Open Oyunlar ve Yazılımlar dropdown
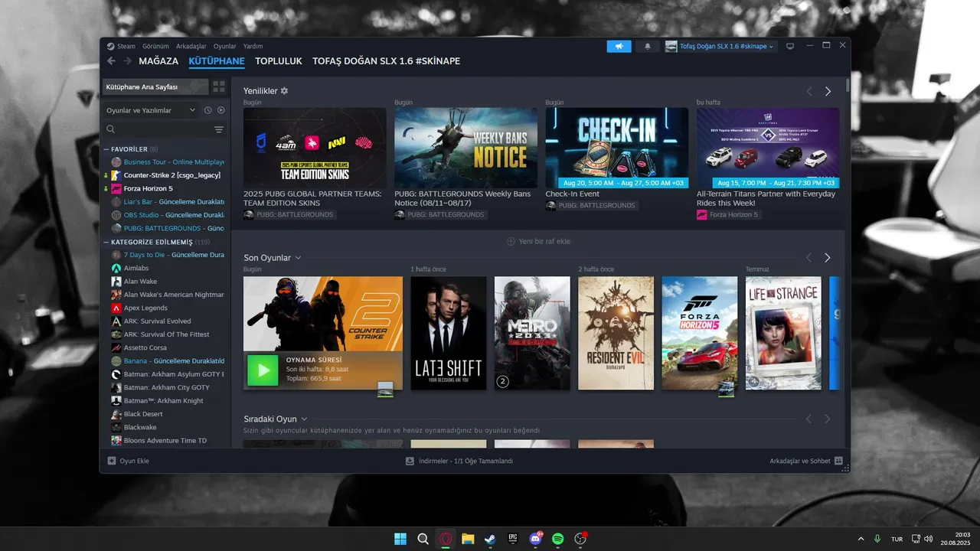The width and height of the screenshot is (980, 551). (151, 110)
